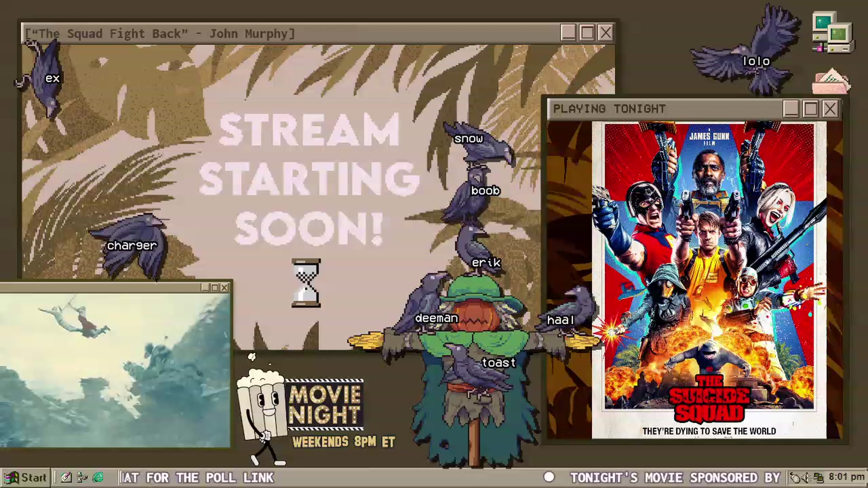The image size is (868, 488).
Task: Maximize the Squad Fight Back window
Action: pos(587,33)
